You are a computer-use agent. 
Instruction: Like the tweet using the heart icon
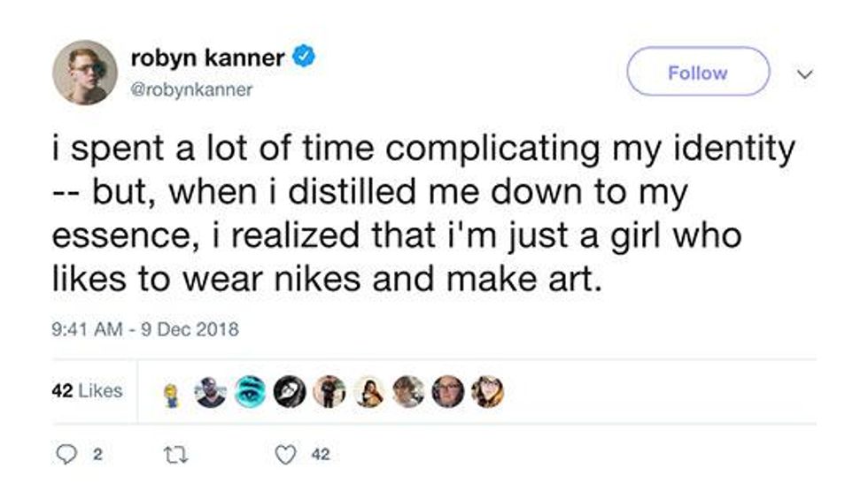[284, 456]
